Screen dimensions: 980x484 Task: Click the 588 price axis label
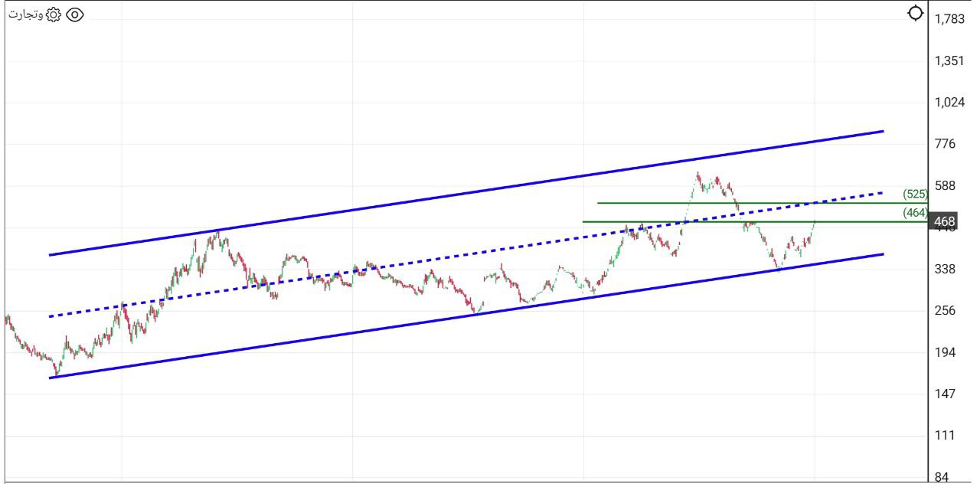point(946,185)
